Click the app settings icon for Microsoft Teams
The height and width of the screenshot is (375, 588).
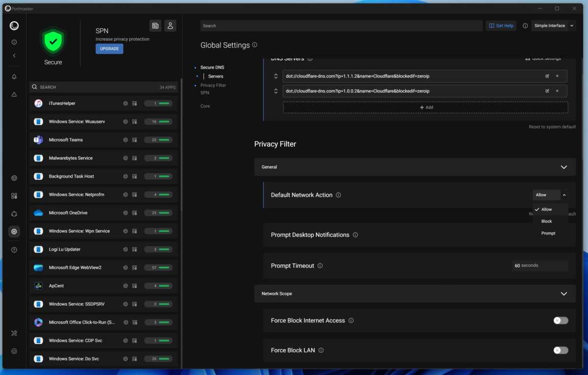click(134, 140)
